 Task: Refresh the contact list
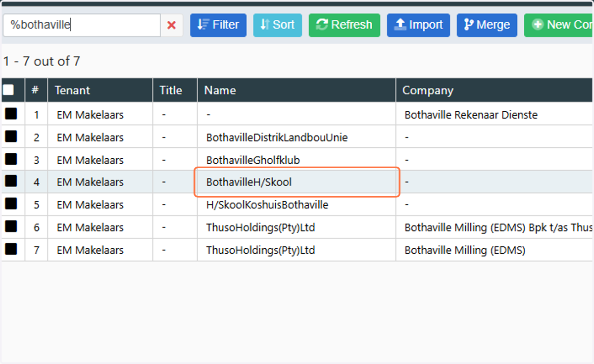coord(345,25)
